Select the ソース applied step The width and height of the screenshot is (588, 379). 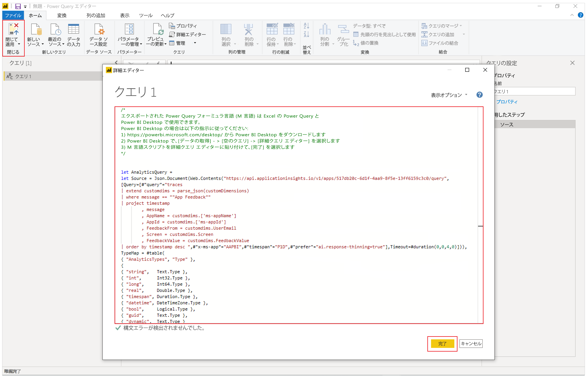tap(535, 124)
